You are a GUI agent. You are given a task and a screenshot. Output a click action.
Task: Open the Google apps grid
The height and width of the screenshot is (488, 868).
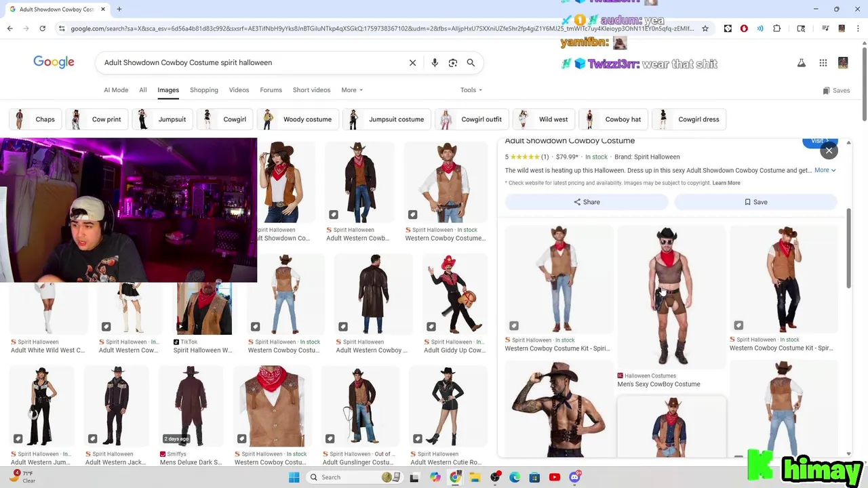click(823, 62)
